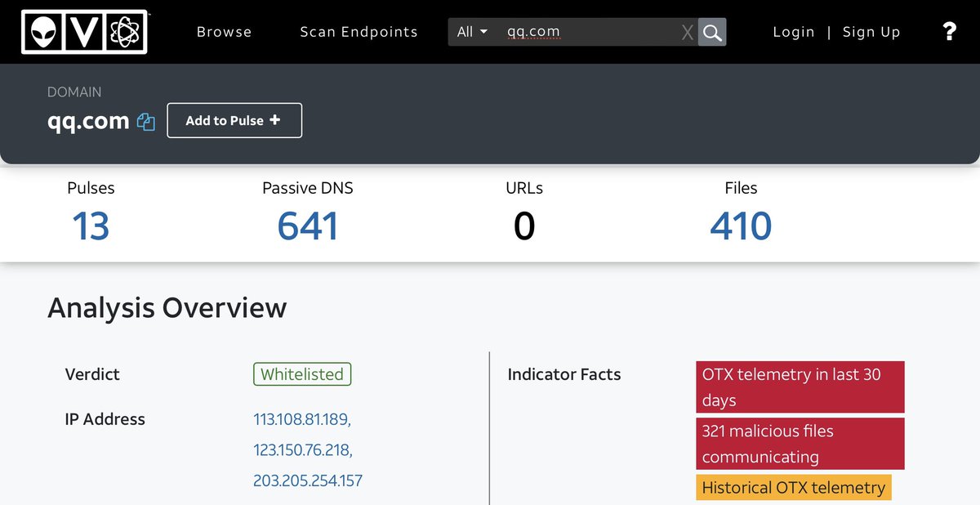Open IP address 123.150.76.218
Image resolution: width=980 pixels, height=505 pixels.
point(302,450)
